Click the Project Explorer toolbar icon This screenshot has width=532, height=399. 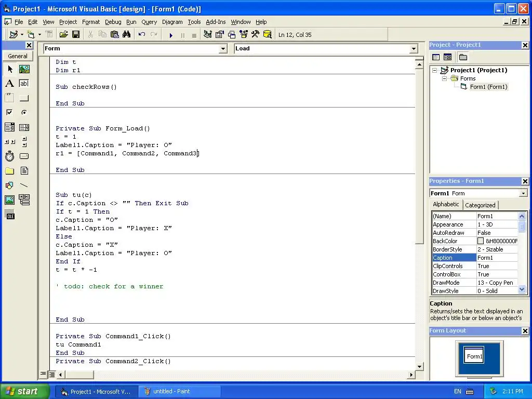click(x=208, y=35)
